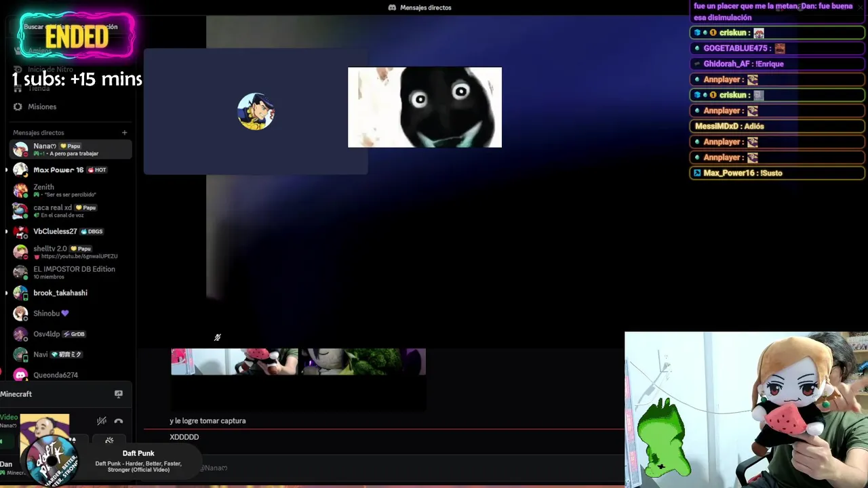Click the DBGS tag next to VbClueless27
868x488 pixels.
(x=92, y=232)
